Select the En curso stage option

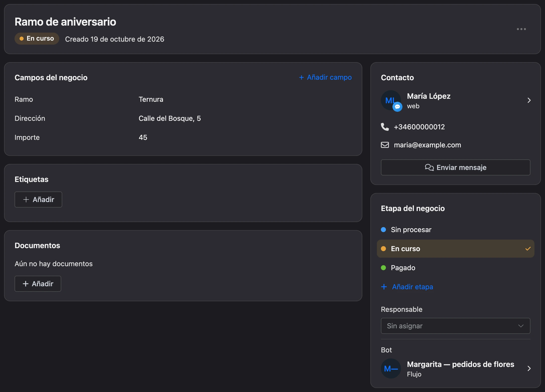(x=455, y=249)
